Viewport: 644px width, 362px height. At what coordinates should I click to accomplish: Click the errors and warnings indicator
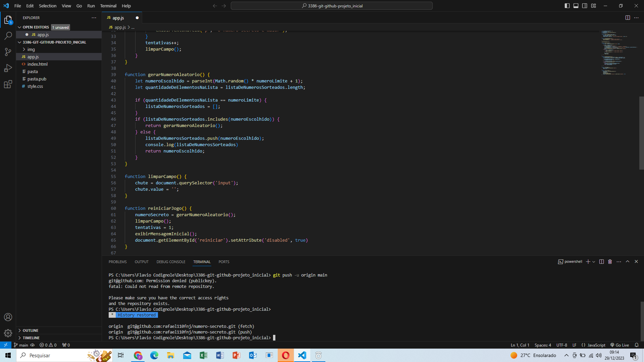pos(48,345)
